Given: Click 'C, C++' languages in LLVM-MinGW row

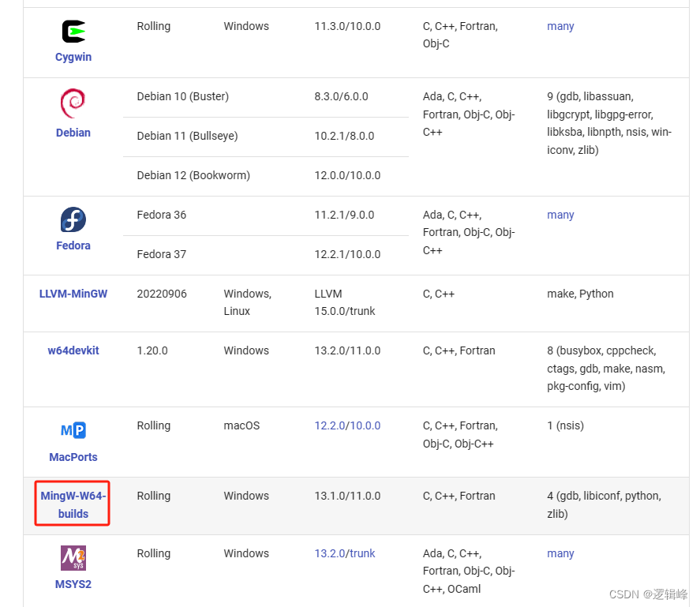Looking at the screenshot, I should point(439,294).
